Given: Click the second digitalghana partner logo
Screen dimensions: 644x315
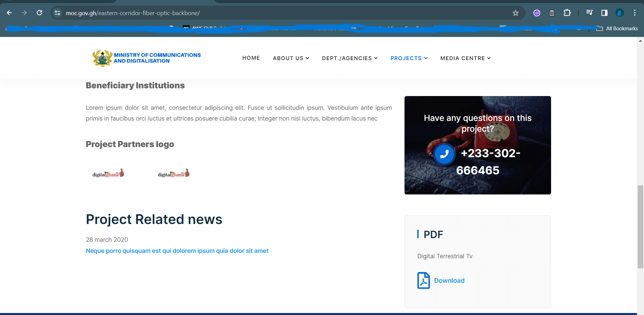Looking at the screenshot, I should pyautogui.click(x=174, y=173).
